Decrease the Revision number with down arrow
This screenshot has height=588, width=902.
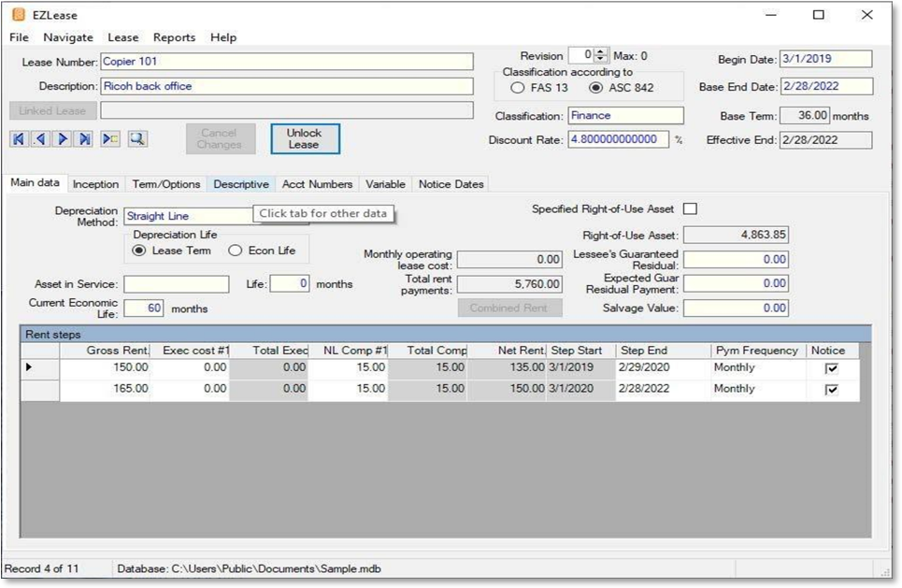(x=601, y=59)
